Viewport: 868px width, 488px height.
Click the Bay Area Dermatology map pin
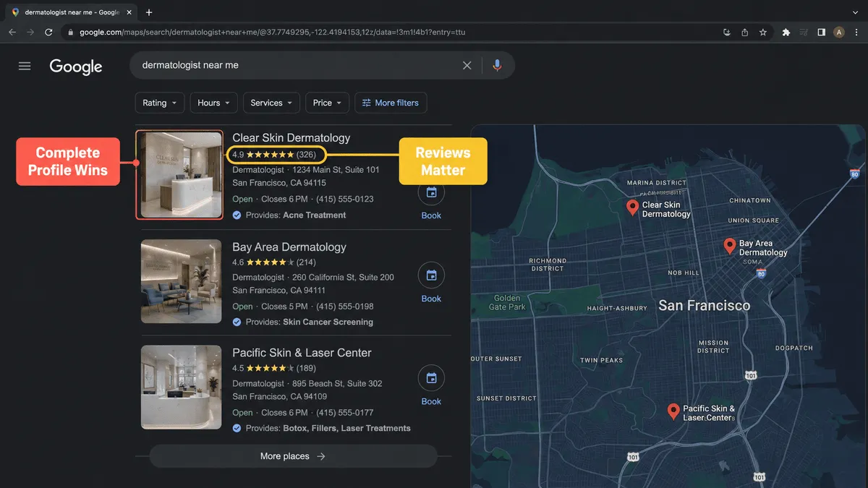[x=730, y=247]
